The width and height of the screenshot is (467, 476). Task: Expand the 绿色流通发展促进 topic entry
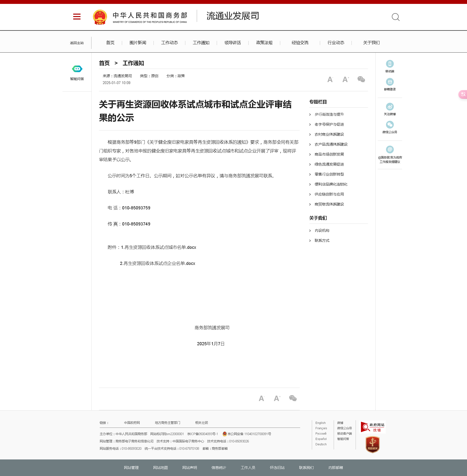(329, 164)
